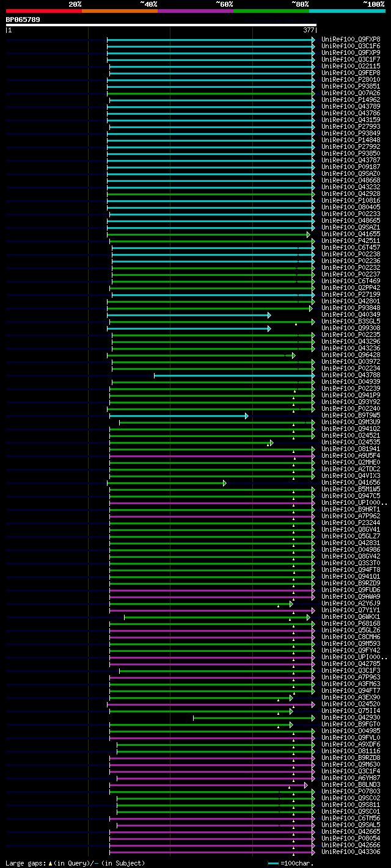Select the UniRef100_Q42785 label
Screen dimensions: 391x868
(x=351, y=664)
